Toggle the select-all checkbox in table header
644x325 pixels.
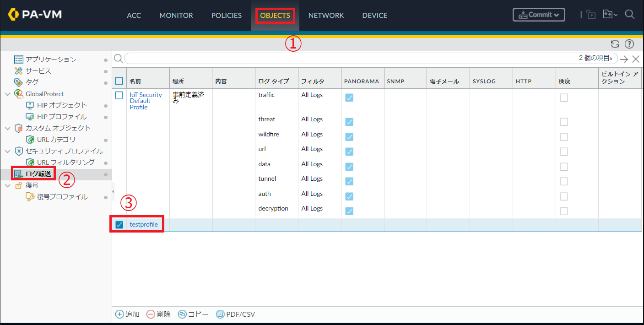(x=119, y=81)
